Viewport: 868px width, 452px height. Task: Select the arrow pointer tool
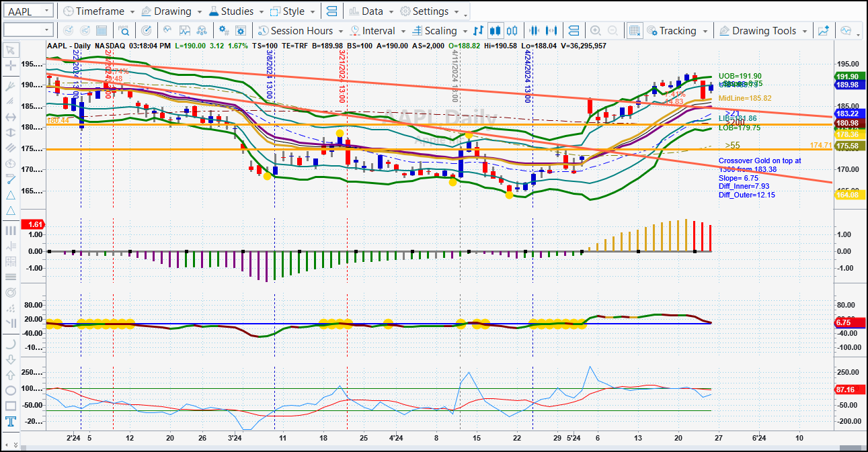tap(11, 49)
